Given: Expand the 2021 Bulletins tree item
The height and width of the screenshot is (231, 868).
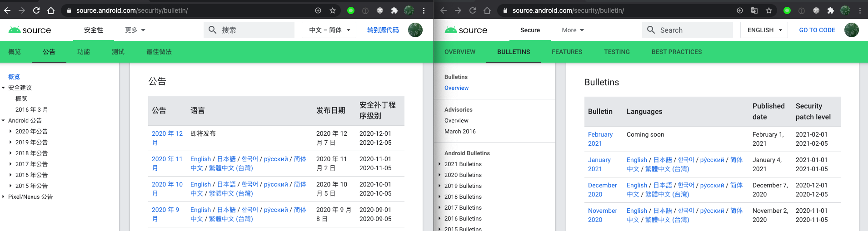Looking at the screenshot, I should 440,164.
